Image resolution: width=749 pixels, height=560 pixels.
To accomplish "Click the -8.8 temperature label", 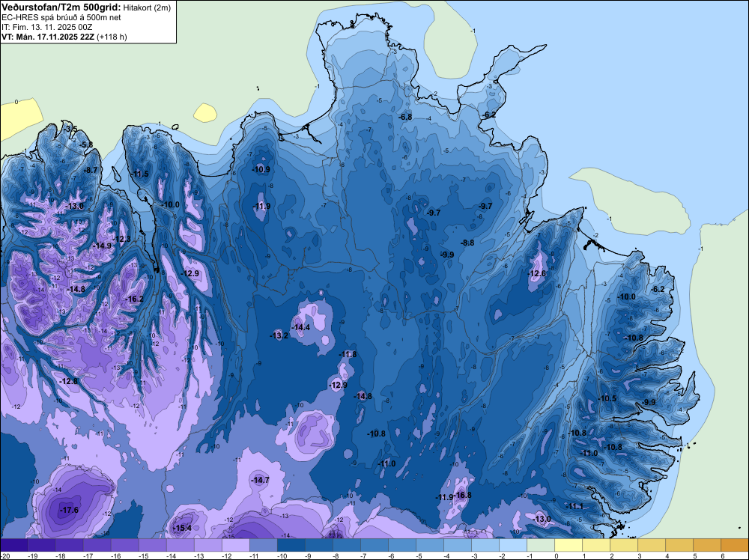I will pos(467,243).
